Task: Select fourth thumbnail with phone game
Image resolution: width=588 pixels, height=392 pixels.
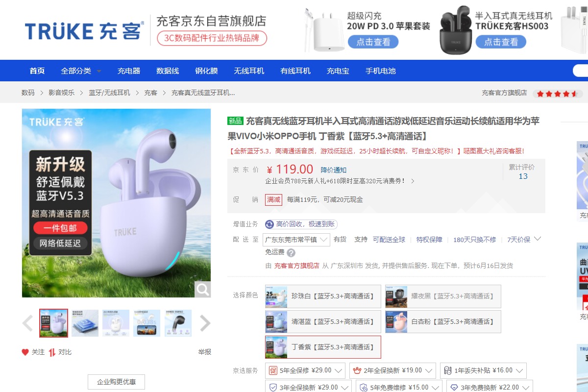Action: (x=147, y=323)
